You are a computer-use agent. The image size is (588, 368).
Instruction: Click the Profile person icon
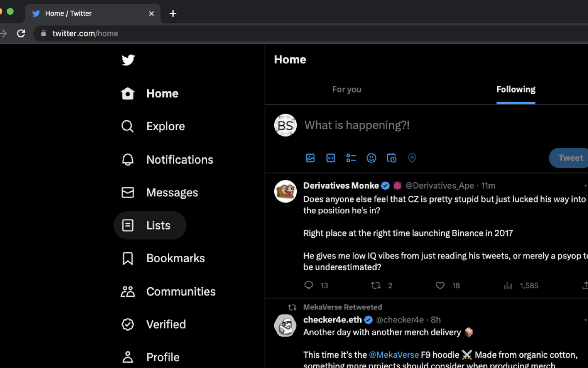coord(128,357)
